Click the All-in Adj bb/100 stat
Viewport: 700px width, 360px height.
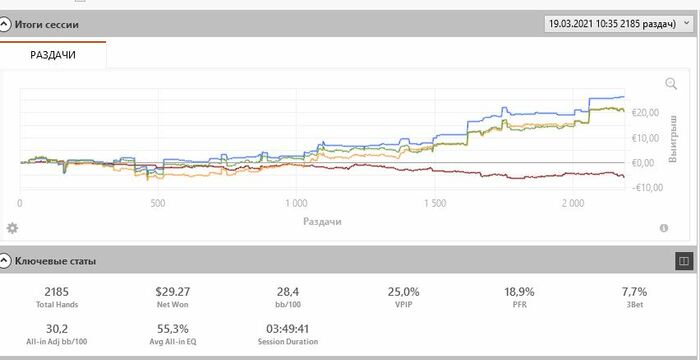[57, 335]
